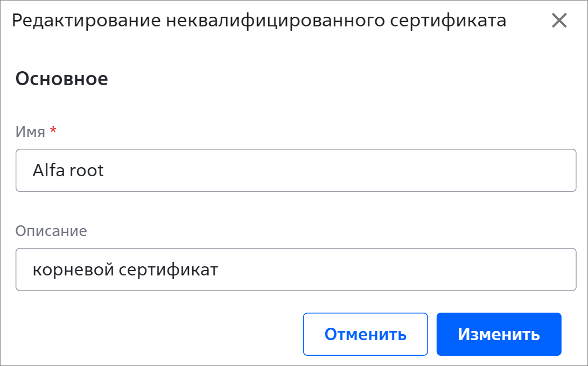
Task: Select the Имя field label
Action: click(x=30, y=132)
